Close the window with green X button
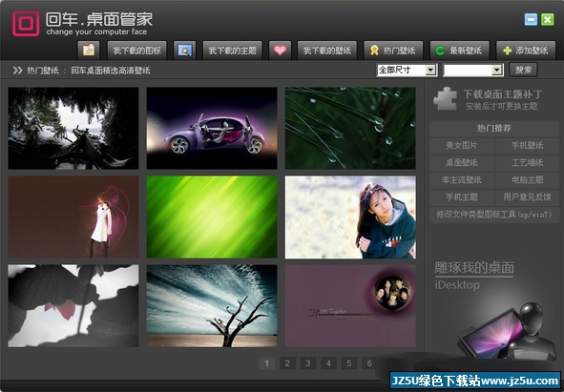This screenshot has height=392, width=564. click(x=548, y=19)
